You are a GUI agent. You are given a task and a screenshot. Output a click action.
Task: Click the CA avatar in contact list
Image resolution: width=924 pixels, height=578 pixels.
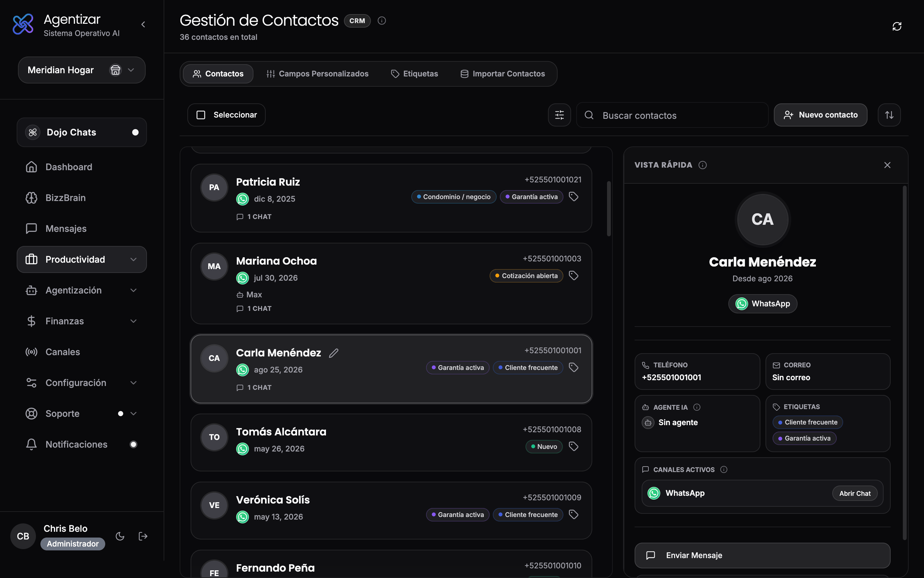click(214, 358)
